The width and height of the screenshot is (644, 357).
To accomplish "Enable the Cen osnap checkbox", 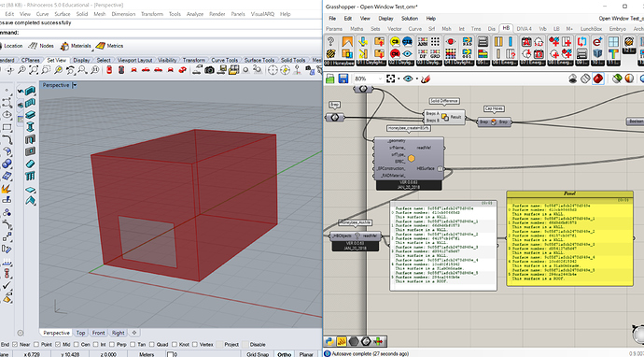I will (x=77, y=344).
